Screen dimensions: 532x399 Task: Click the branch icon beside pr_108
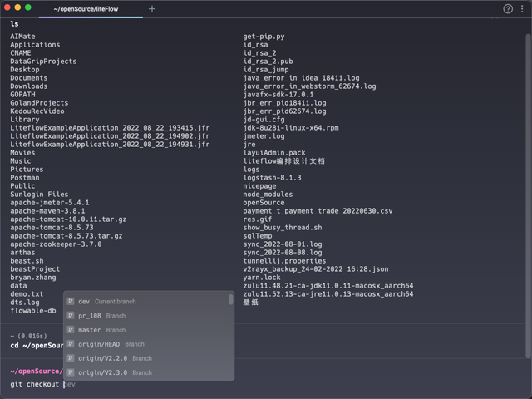click(x=71, y=316)
